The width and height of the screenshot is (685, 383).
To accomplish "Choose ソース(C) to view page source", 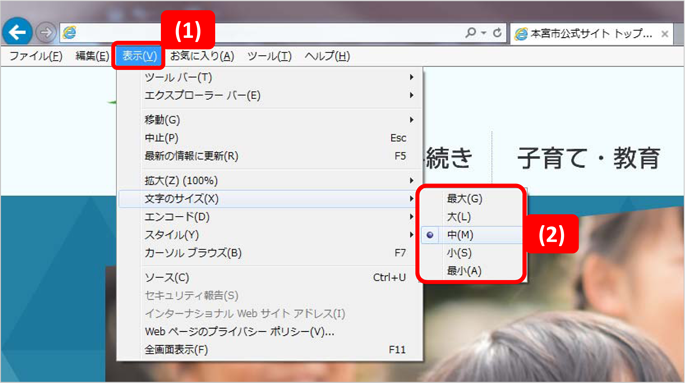I will pos(270,277).
